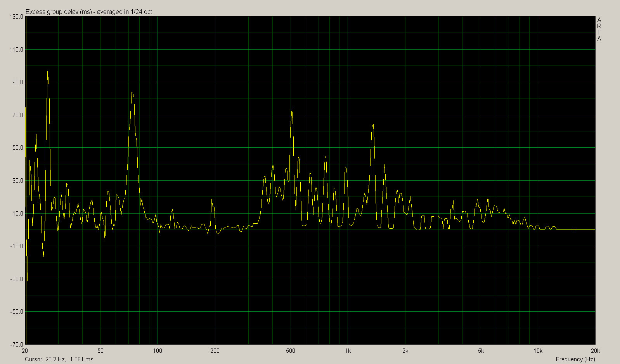Viewport: 620px width, 364px height.
Task: Click the 70.0 y-axis value
Action: tap(18, 115)
